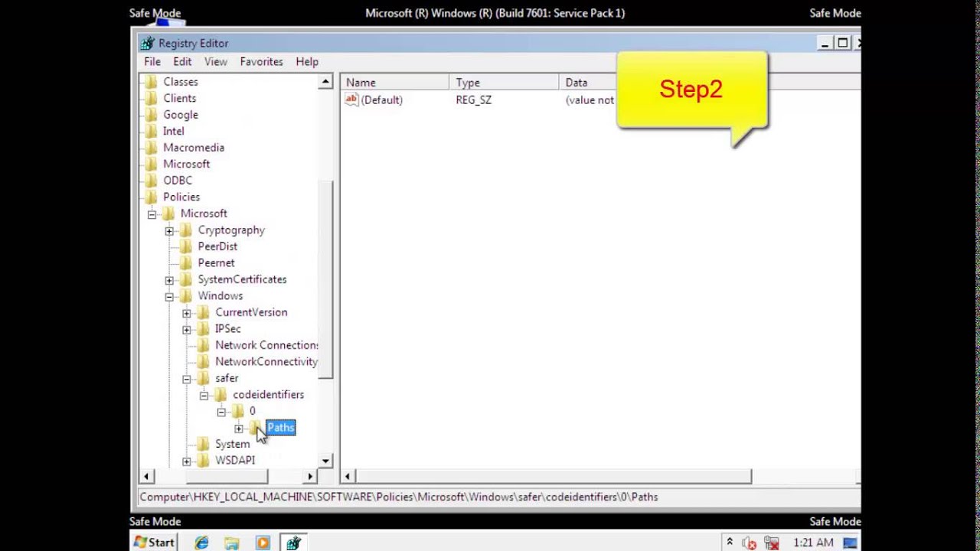Image resolution: width=980 pixels, height=551 pixels.
Task: Click the (Default) string value icon
Action: click(351, 99)
